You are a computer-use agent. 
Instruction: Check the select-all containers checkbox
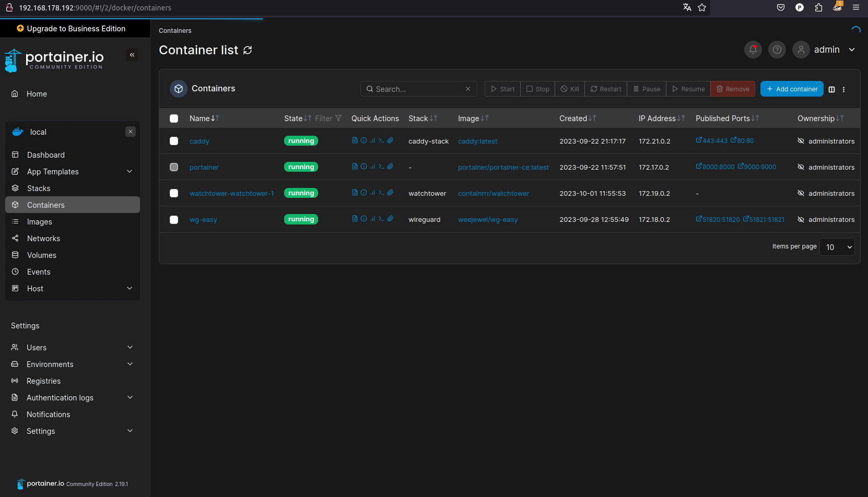[174, 119]
